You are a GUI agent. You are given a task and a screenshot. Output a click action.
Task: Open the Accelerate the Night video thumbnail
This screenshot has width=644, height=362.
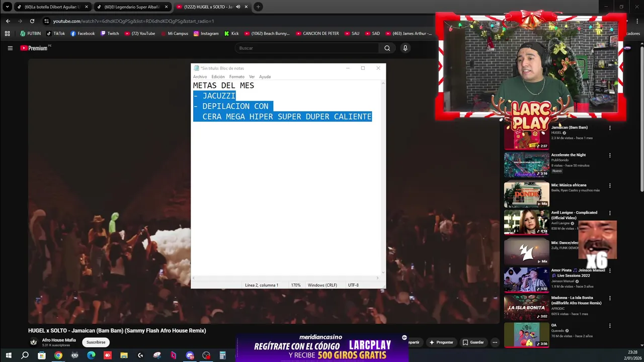coord(527,165)
